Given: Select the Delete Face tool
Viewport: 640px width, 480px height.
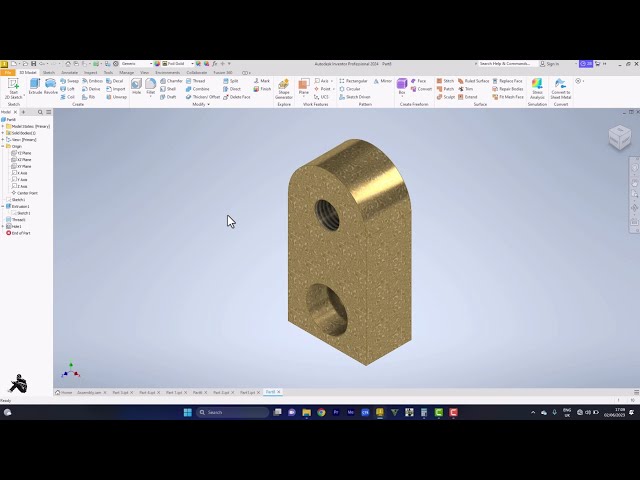Looking at the screenshot, I should click(237, 97).
